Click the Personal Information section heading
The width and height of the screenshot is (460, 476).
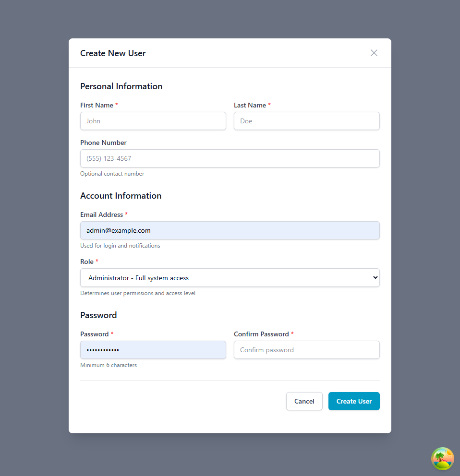point(121,86)
